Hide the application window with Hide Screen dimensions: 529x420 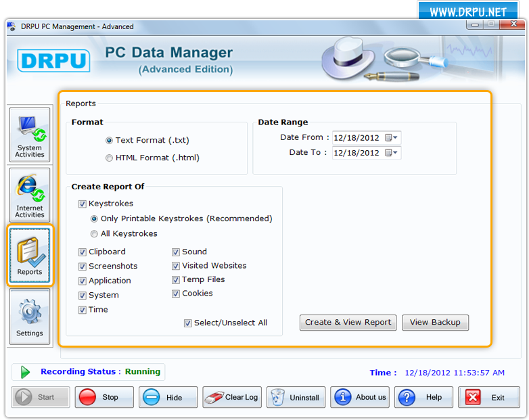(168, 397)
